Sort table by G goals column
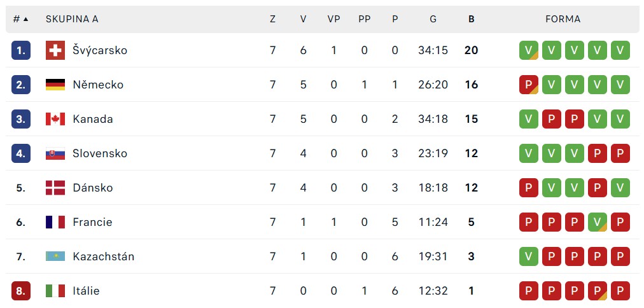 coord(433,19)
